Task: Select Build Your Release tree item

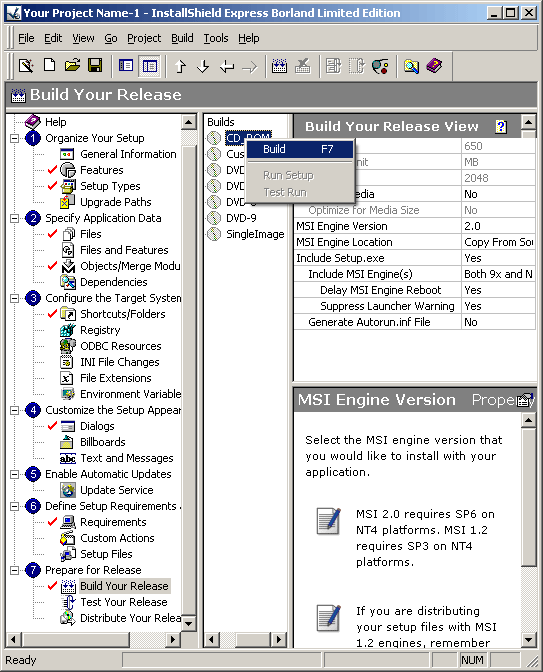Action: tap(124, 586)
